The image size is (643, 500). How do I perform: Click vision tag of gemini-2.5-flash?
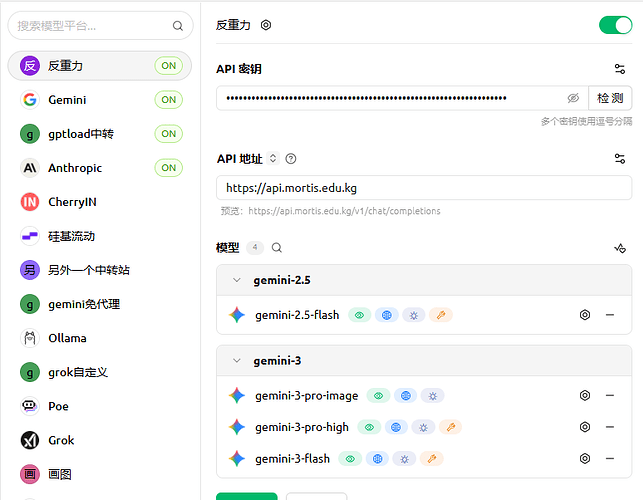click(360, 315)
